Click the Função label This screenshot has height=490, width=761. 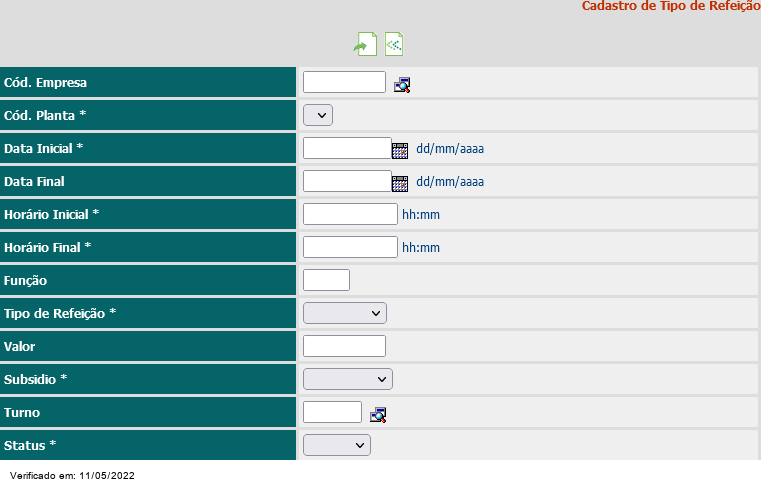pos(25,280)
